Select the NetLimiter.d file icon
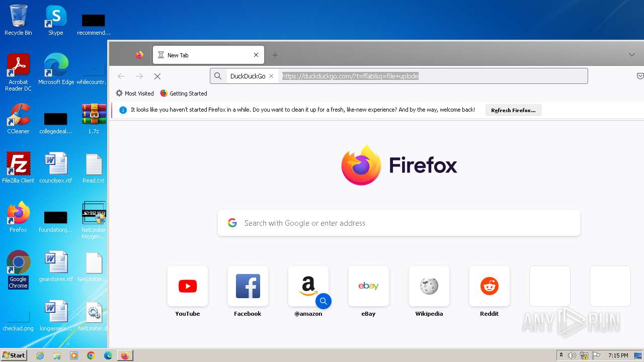Screen dimensions: 644x362 click(94, 316)
